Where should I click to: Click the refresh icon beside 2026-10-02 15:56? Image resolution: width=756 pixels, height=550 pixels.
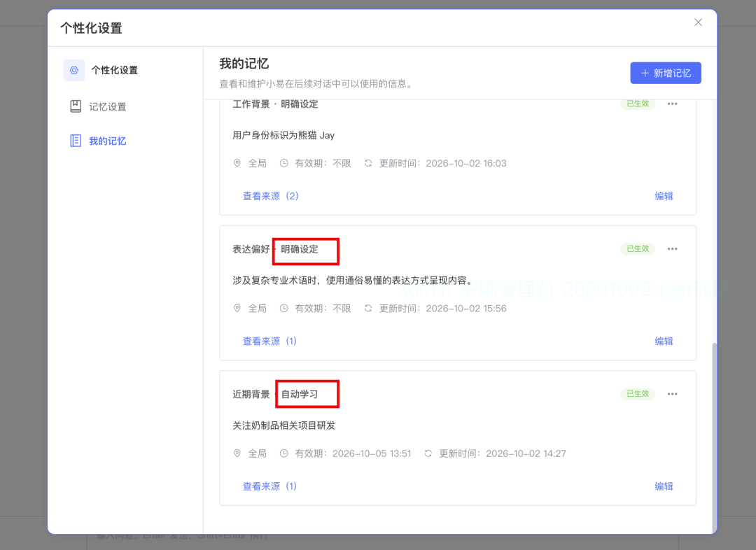tap(368, 308)
